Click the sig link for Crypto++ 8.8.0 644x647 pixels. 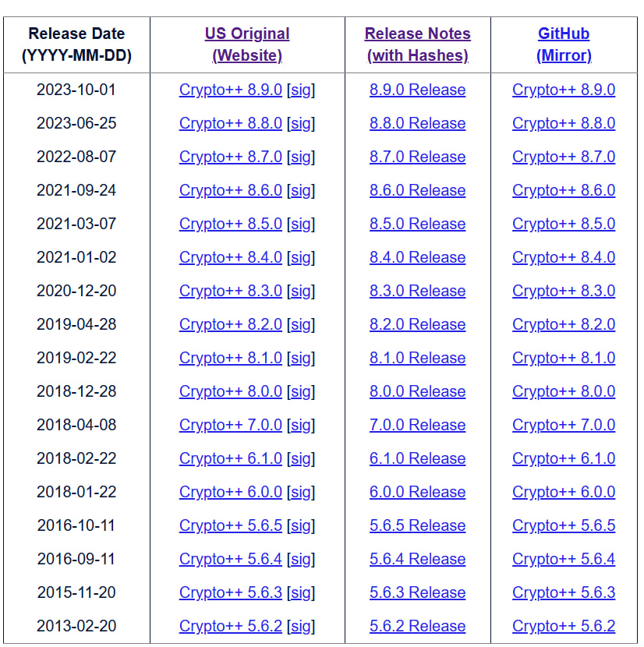coord(301,123)
